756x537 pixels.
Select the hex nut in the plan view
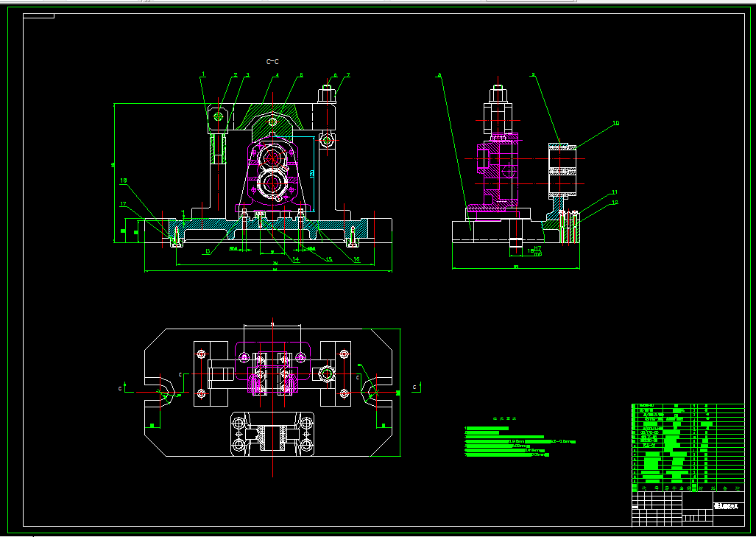328,373
